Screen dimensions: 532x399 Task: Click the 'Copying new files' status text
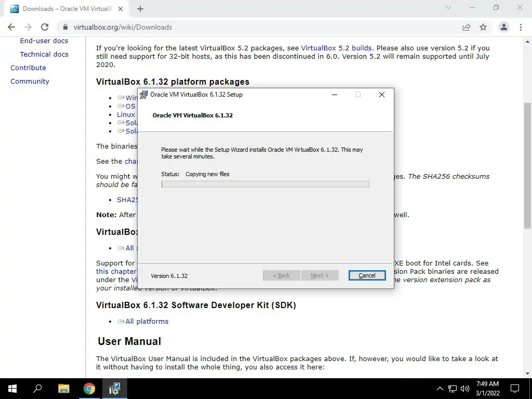coord(207,174)
